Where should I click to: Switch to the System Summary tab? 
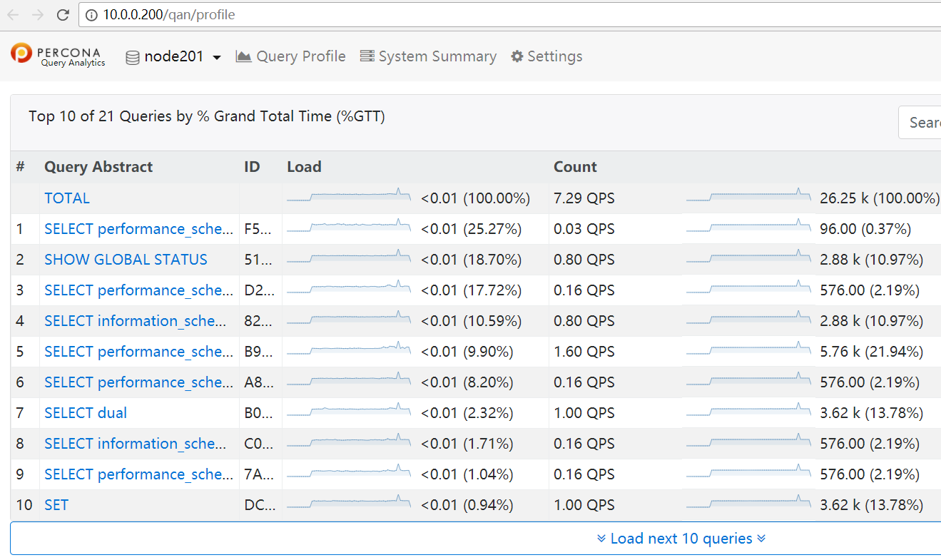pos(437,56)
